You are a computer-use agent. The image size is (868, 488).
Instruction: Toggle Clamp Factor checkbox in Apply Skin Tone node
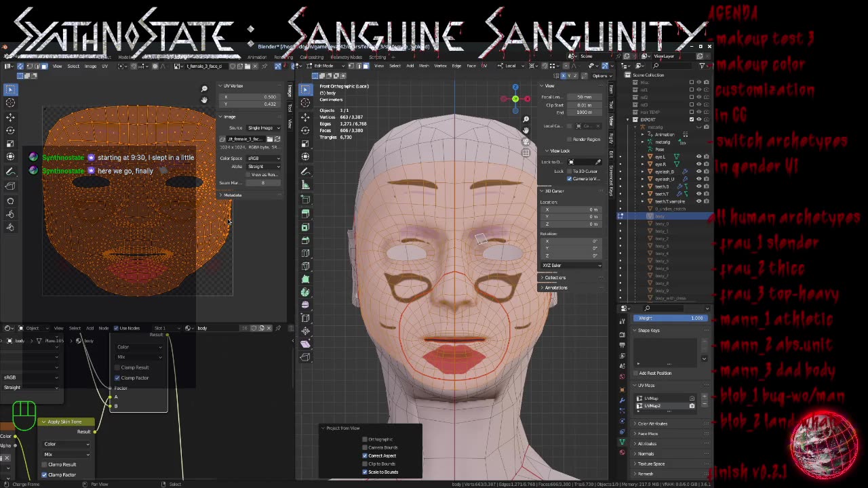[45, 474]
